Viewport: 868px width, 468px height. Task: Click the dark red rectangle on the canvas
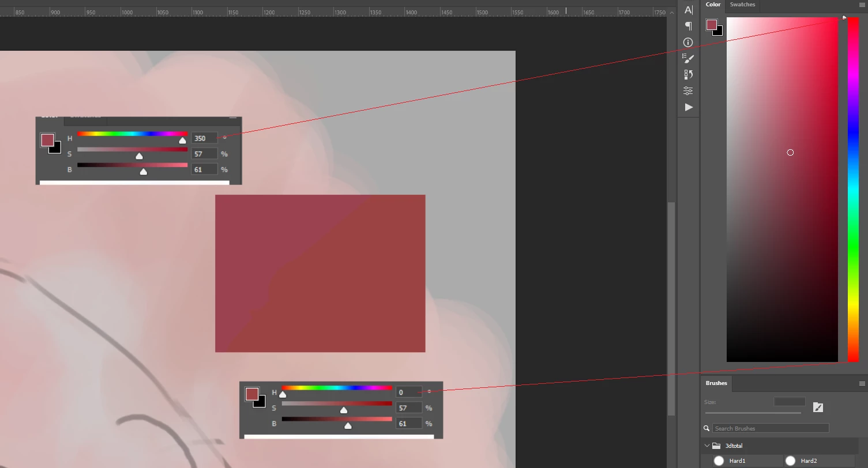[x=320, y=273]
